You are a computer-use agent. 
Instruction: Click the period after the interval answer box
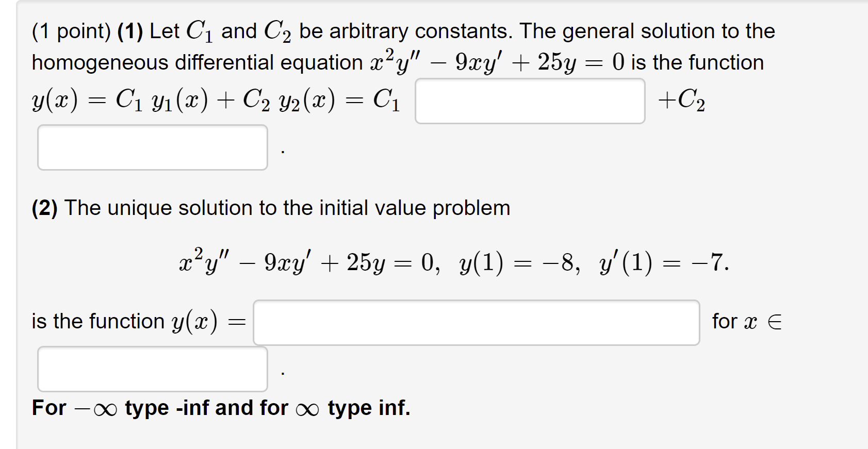click(x=282, y=372)
